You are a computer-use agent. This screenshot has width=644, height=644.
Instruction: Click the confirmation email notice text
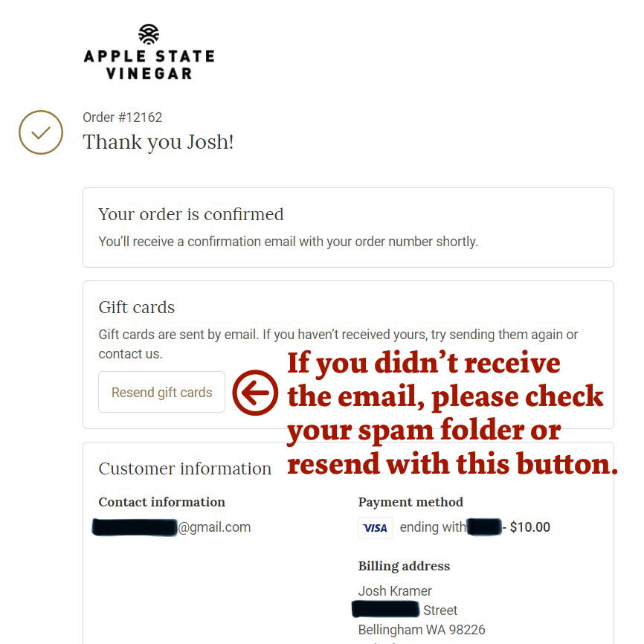coord(288,242)
